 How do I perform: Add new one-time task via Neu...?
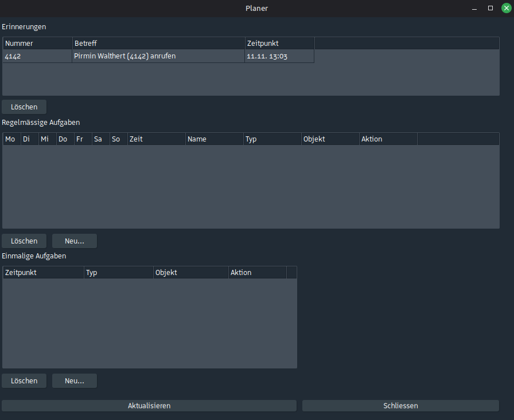[75, 381]
